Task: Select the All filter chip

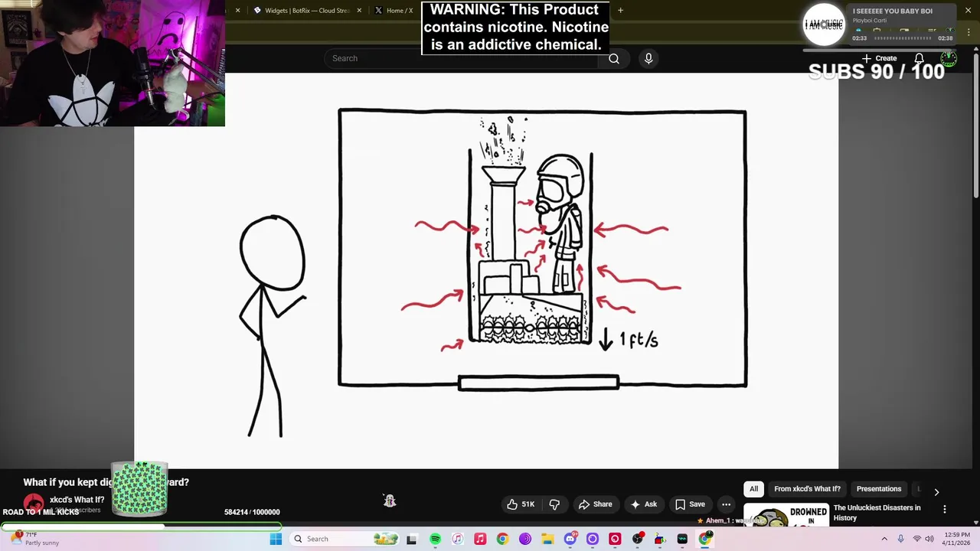Action: coord(753,489)
